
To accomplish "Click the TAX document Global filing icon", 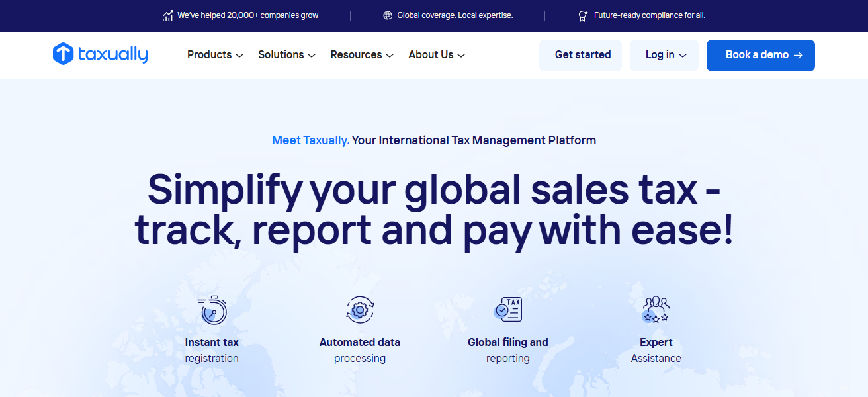I will pyautogui.click(x=508, y=310).
